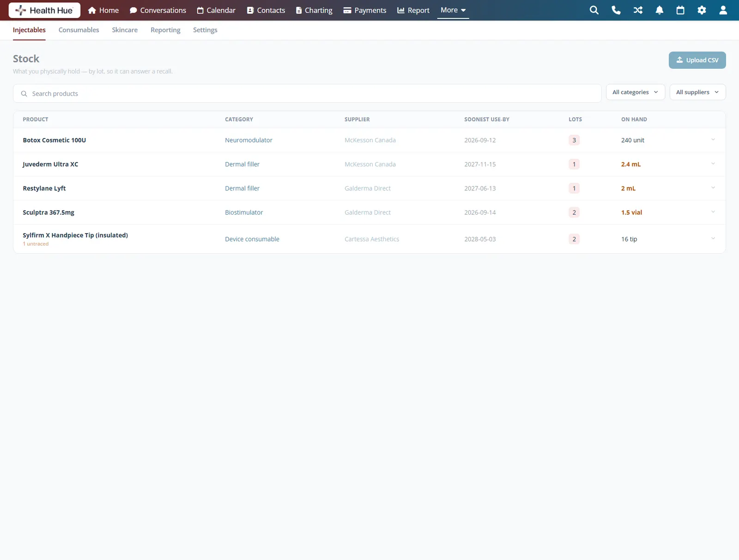The width and height of the screenshot is (739, 560).
Task: Open Contacts in navigation bar
Action: pyautogui.click(x=266, y=10)
